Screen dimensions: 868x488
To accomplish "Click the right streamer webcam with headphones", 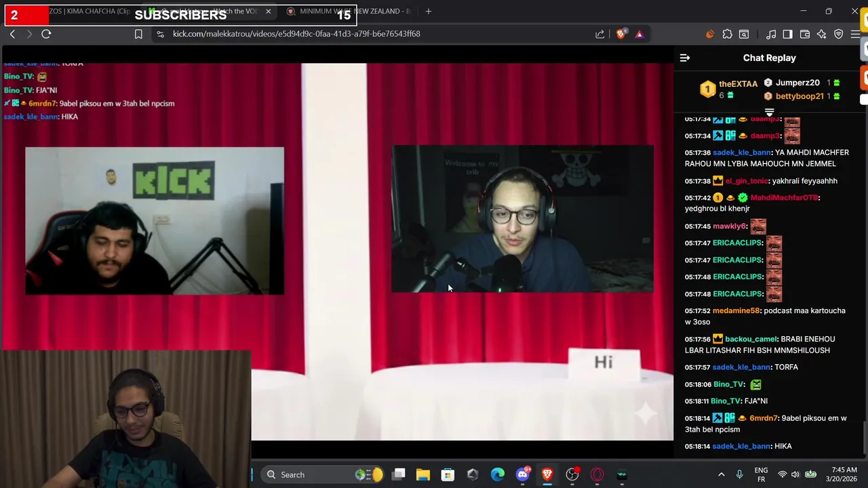I will pos(522,218).
